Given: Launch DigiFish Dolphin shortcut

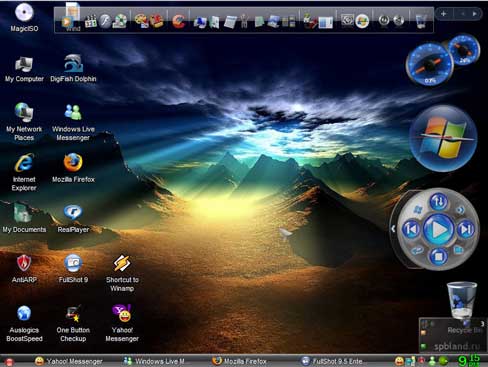Looking at the screenshot, I should pos(73,69).
